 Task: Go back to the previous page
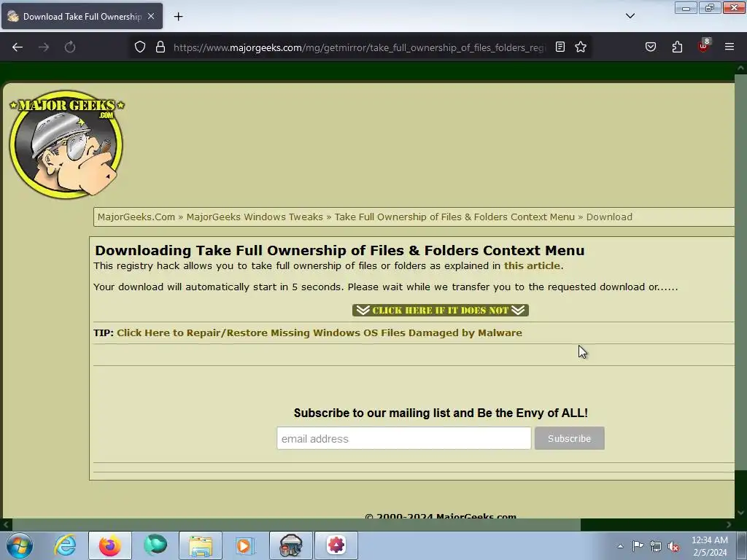coord(18,47)
